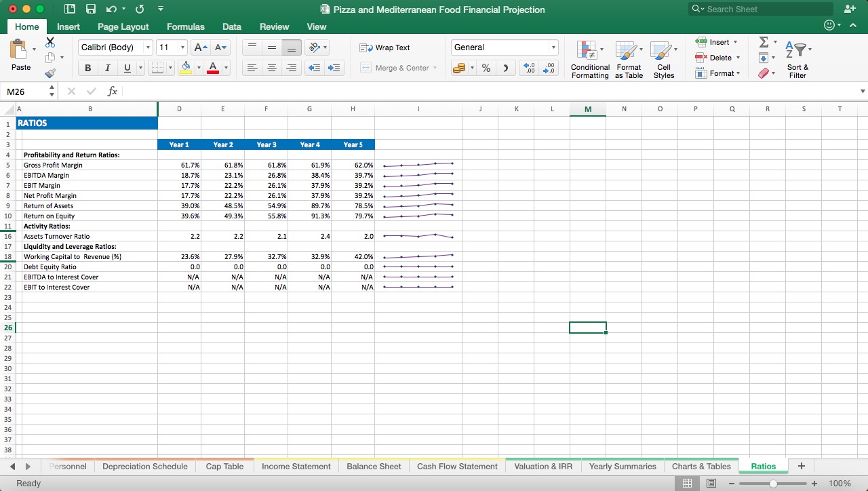Open the paste options arrow
This screenshot has width=868, height=491.
pyautogui.click(x=34, y=50)
